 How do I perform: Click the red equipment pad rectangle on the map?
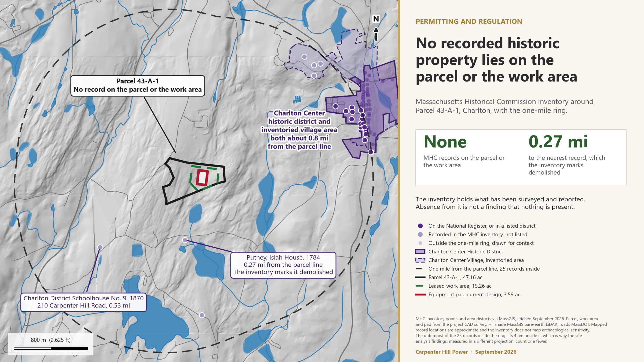click(202, 178)
